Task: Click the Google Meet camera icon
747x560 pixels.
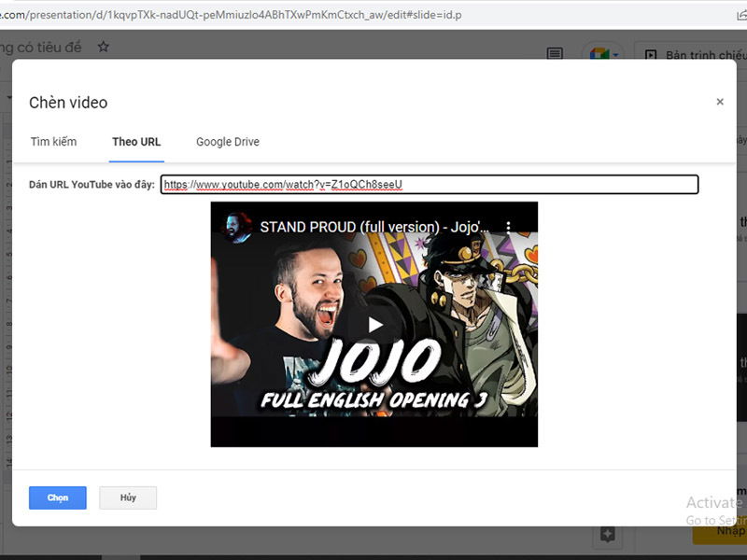Action: click(x=599, y=55)
